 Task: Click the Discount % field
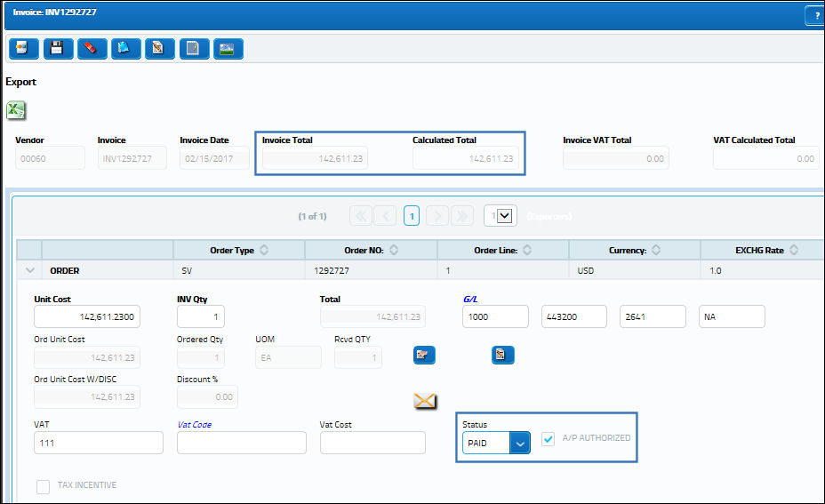click(x=208, y=397)
